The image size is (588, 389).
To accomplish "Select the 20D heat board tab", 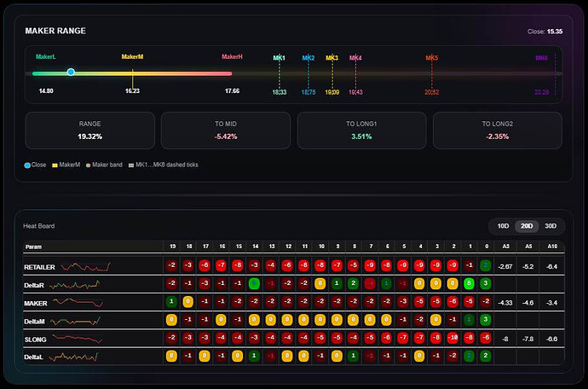I will (x=527, y=226).
